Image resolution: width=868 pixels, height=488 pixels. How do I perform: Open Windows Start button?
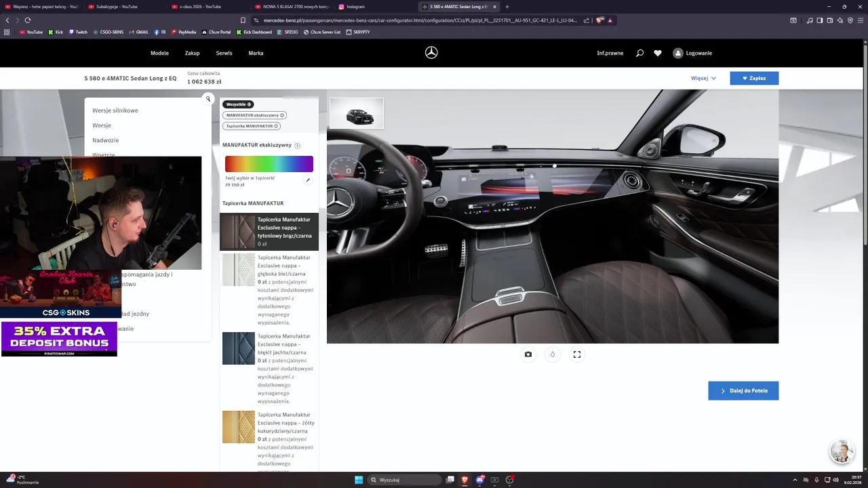pos(359,480)
